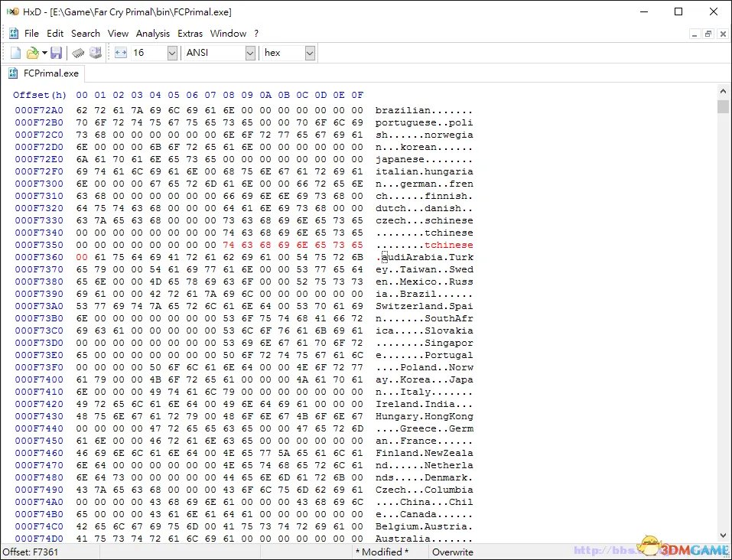Restore the inner document window size
The width and height of the screenshot is (732, 560).
coord(708,34)
